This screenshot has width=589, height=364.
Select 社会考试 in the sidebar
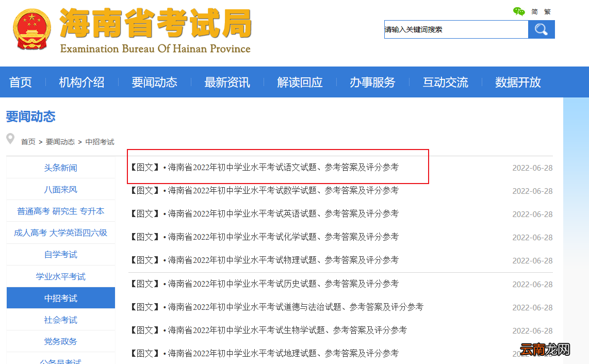click(61, 320)
